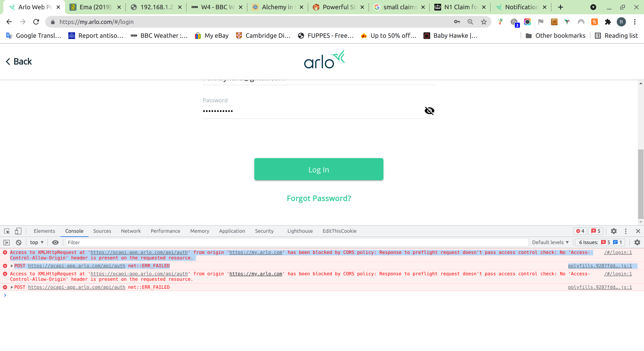Click the inspect element picker icon

tap(7, 231)
